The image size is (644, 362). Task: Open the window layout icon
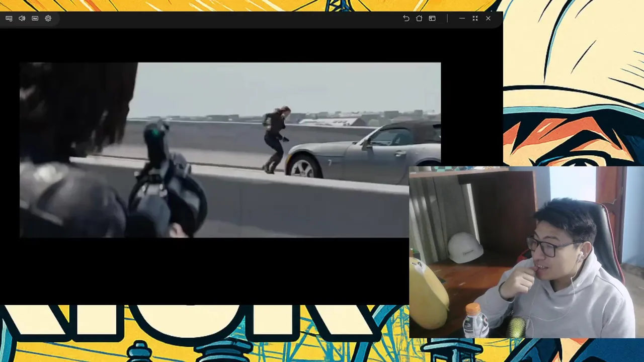[x=432, y=18]
